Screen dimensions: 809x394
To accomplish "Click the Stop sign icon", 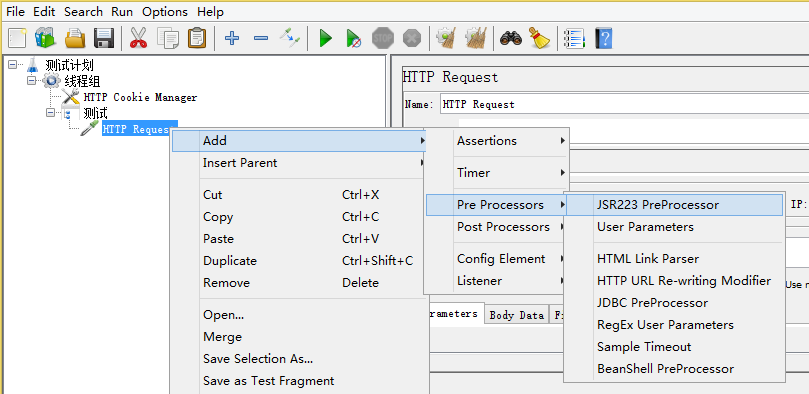I will [x=383, y=38].
